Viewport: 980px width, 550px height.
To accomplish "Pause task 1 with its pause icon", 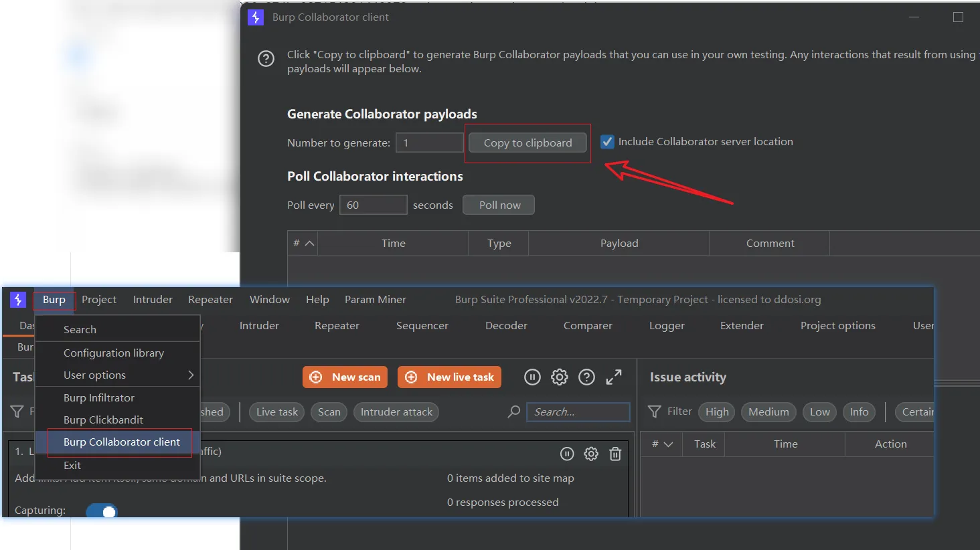I will [567, 454].
